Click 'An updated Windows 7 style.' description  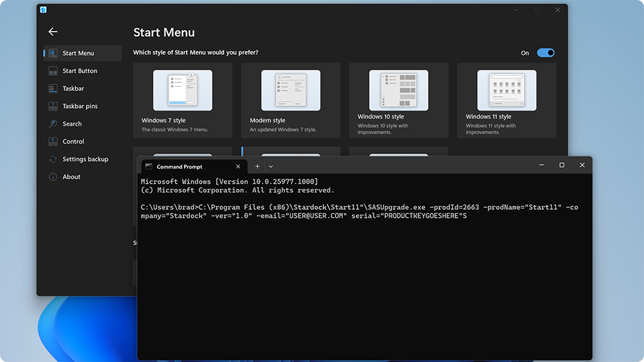(283, 129)
